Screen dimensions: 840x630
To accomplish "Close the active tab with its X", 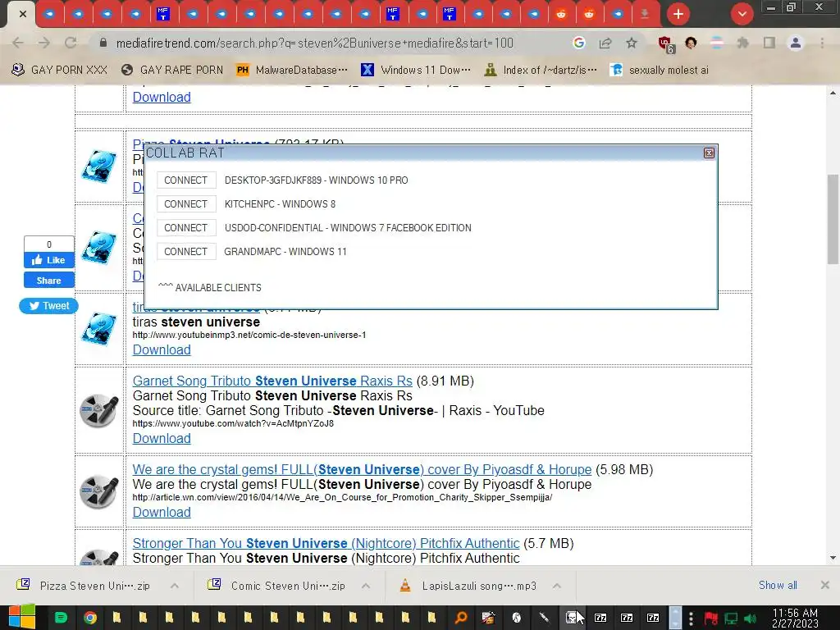I will [x=22, y=14].
